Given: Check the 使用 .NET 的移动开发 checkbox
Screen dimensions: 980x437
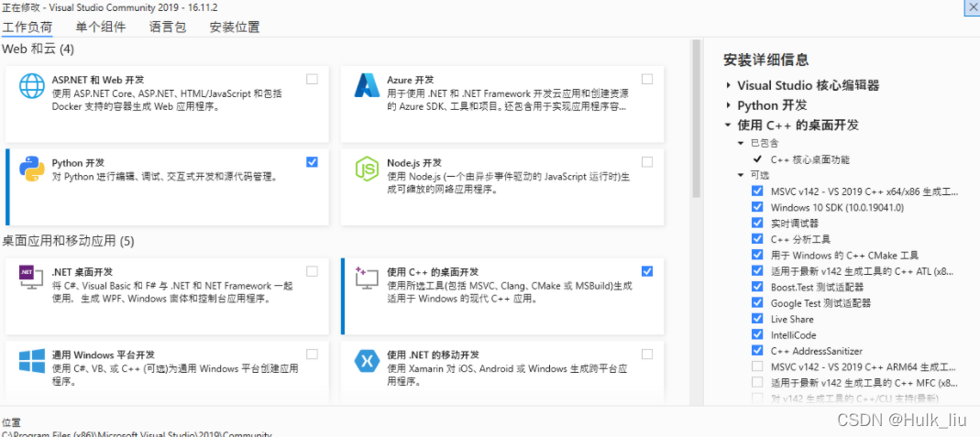Looking at the screenshot, I should point(647,354).
